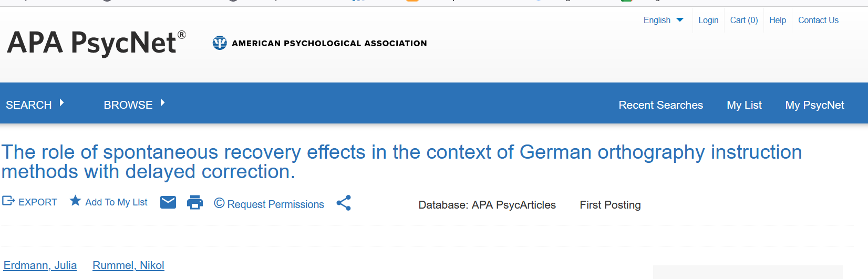868x279 pixels.
Task: Expand the SEARCH menu arrow
Action: coord(61,103)
